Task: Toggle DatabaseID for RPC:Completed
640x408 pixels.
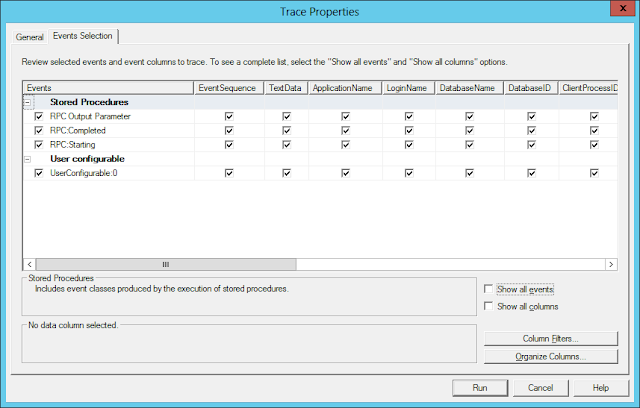Action: [531, 131]
